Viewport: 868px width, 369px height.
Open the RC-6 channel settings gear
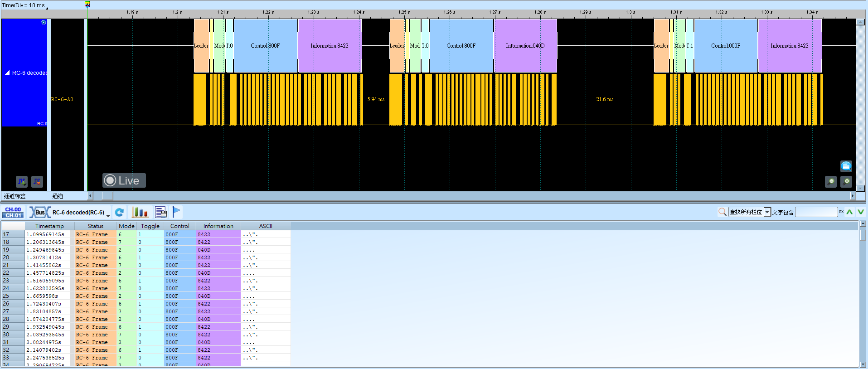coord(44,22)
